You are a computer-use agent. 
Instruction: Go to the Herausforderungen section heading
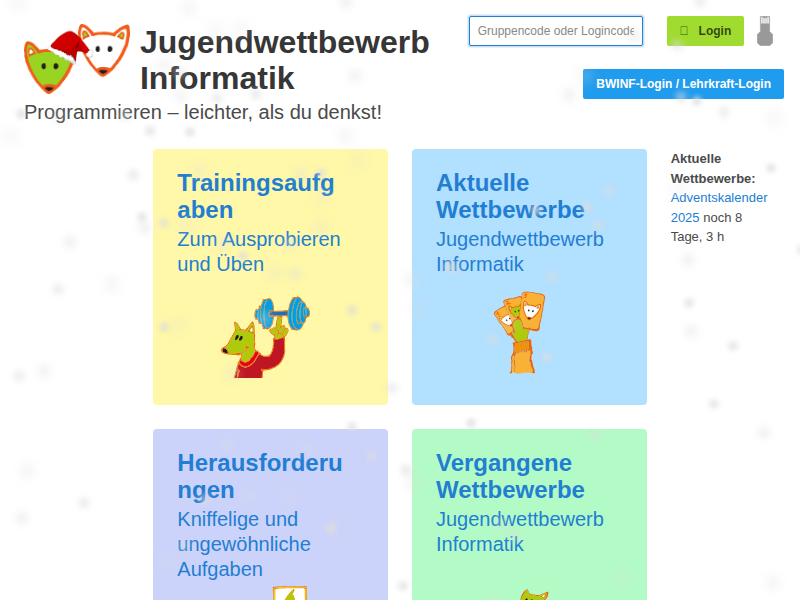(x=260, y=476)
